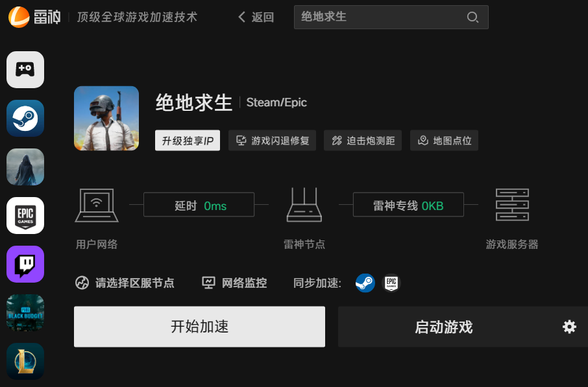The height and width of the screenshot is (387, 588).
Task: Select the Steam sidebar icon
Action: (x=25, y=118)
